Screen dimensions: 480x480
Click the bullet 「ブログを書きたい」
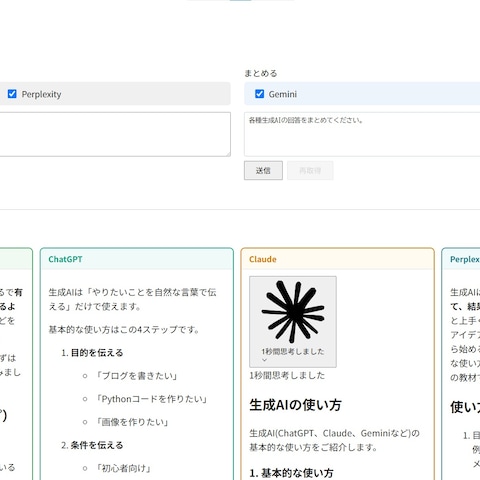pos(136,376)
